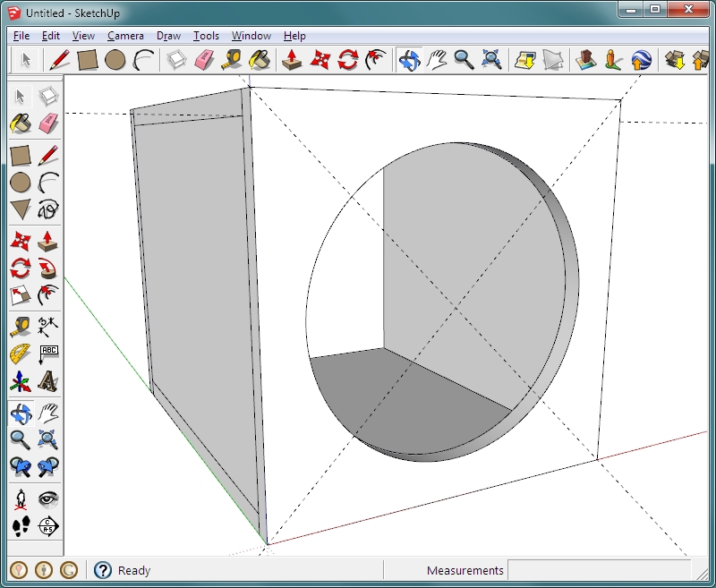Viewport: 716px width, 588px height.
Task: Activate the Offset tool in the left palette
Action: [48, 295]
